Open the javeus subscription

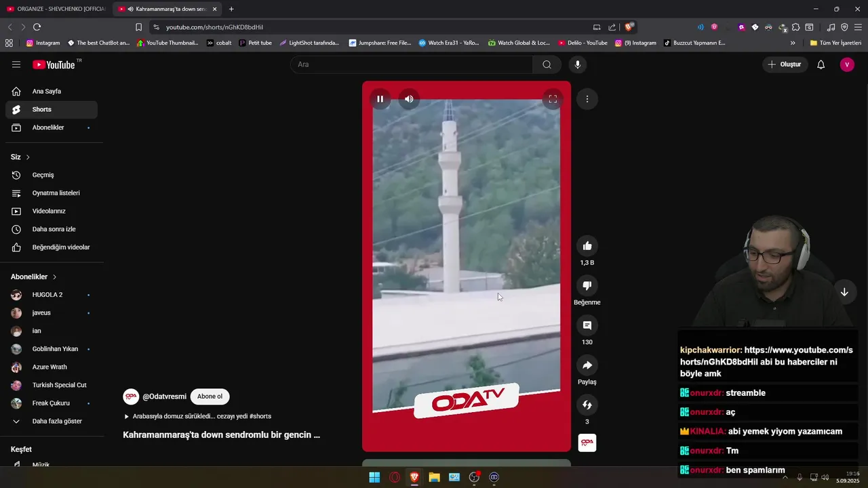coord(52,312)
